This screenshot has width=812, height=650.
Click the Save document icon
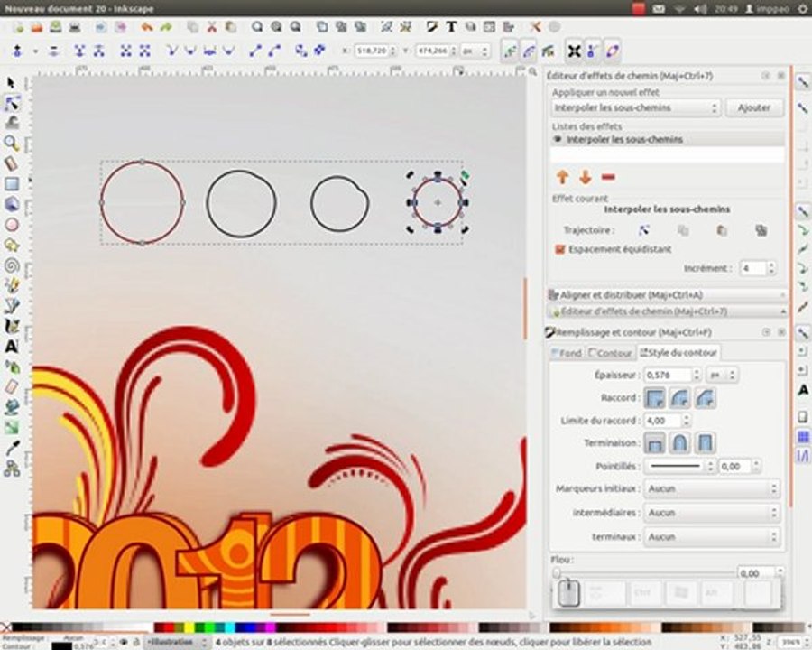point(55,27)
